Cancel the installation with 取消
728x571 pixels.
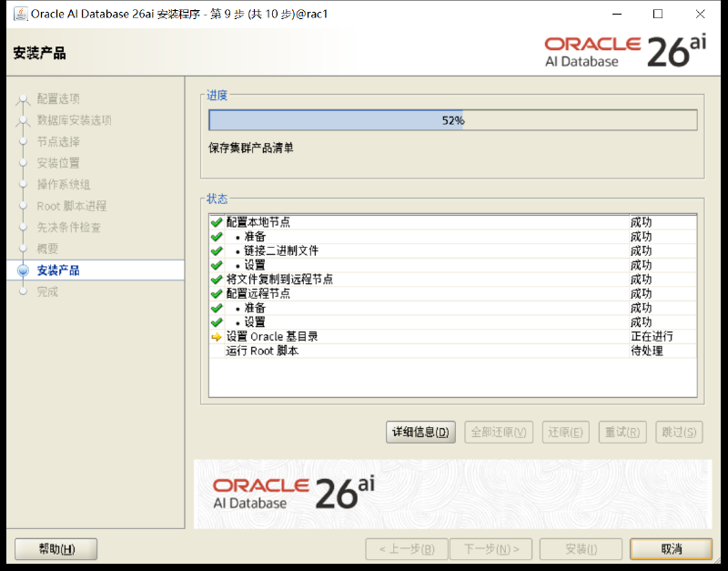point(671,549)
